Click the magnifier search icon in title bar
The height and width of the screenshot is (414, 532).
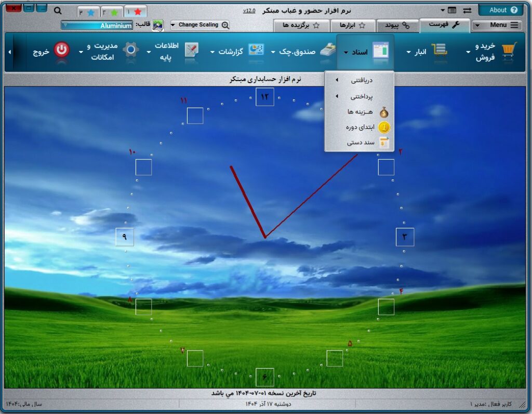(58, 11)
